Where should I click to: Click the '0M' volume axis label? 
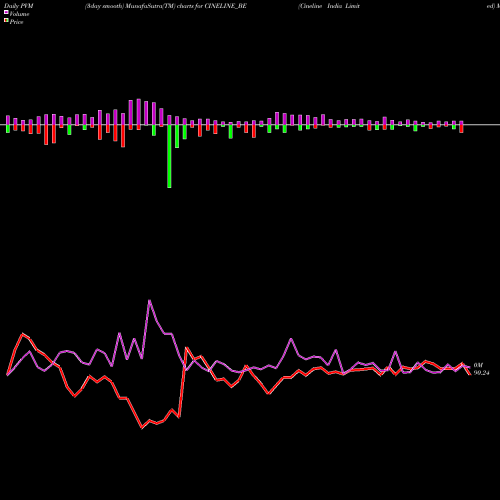478,365
